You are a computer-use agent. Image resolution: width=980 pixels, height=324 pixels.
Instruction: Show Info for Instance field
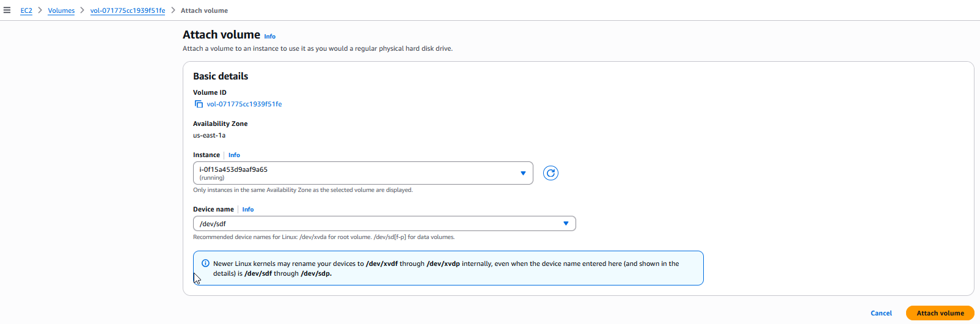click(x=234, y=155)
